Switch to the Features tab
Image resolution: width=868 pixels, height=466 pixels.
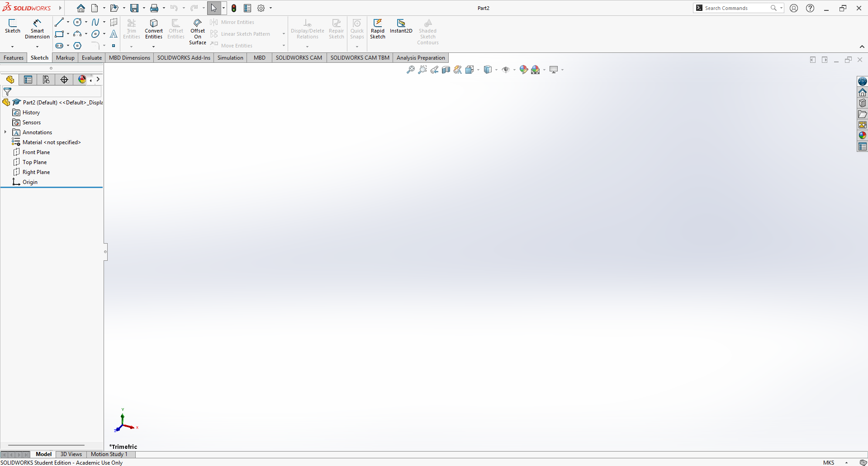(x=14, y=57)
